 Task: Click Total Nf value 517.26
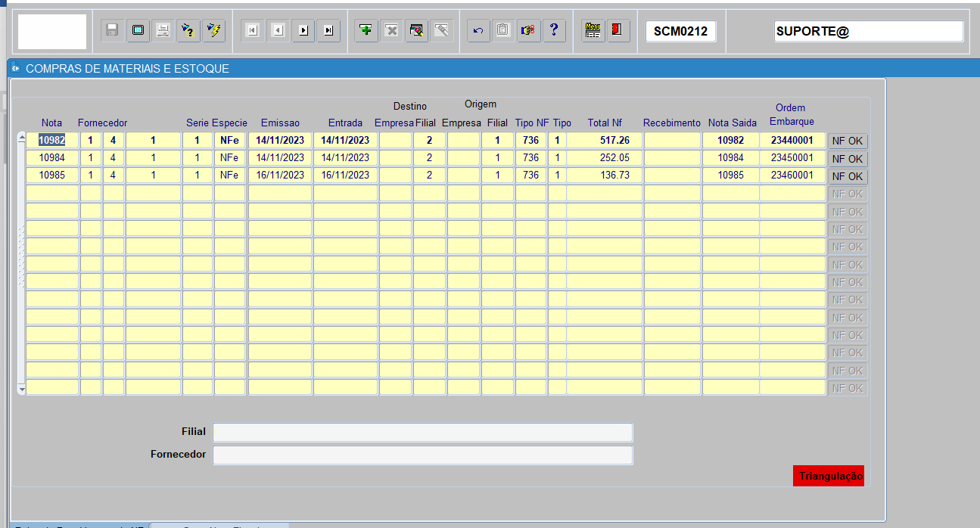(x=605, y=140)
